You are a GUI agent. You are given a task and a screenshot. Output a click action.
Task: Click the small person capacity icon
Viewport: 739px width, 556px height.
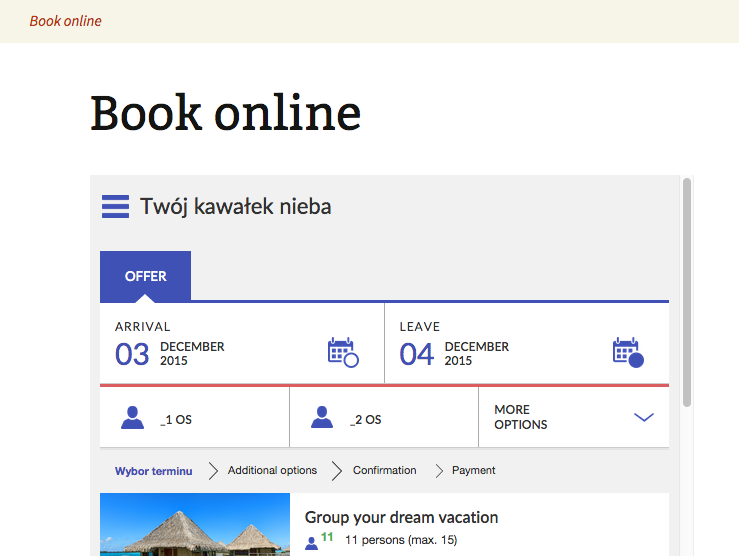[311, 543]
